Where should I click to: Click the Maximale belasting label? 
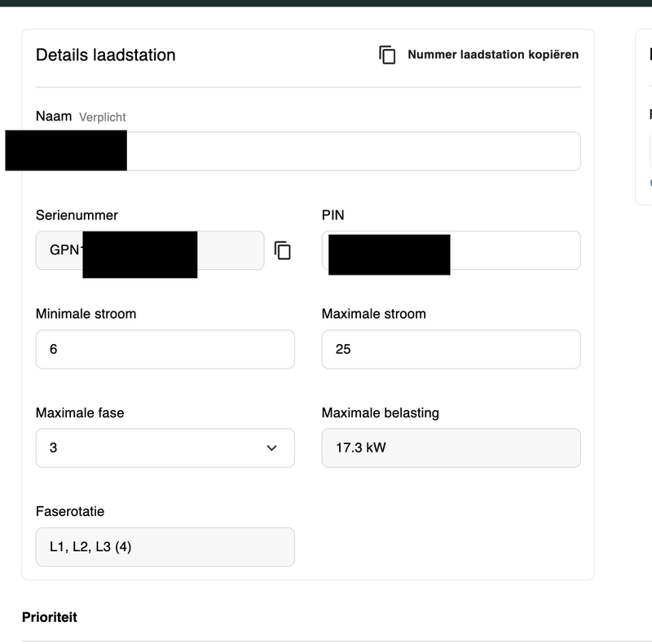pyautogui.click(x=381, y=412)
